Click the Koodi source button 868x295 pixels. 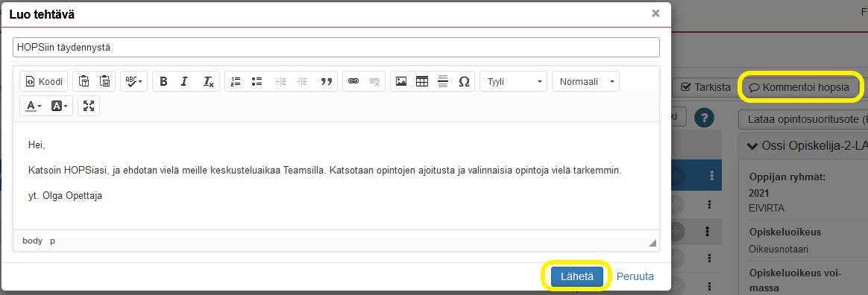tap(44, 81)
